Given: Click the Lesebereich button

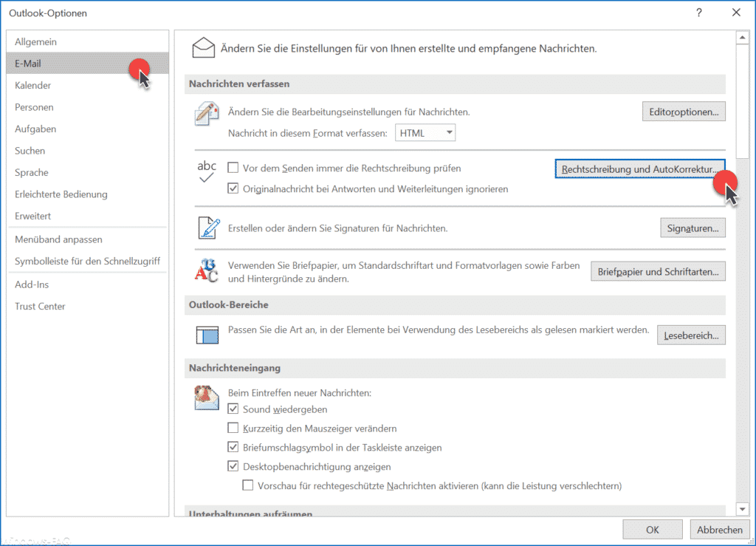Looking at the screenshot, I should (x=691, y=335).
